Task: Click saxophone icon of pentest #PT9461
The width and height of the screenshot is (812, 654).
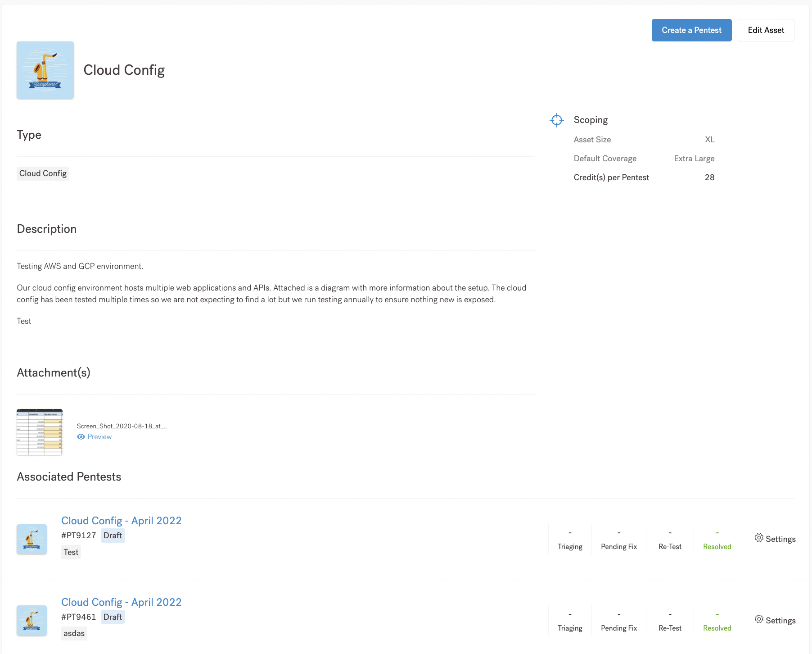Action: (x=32, y=621)
